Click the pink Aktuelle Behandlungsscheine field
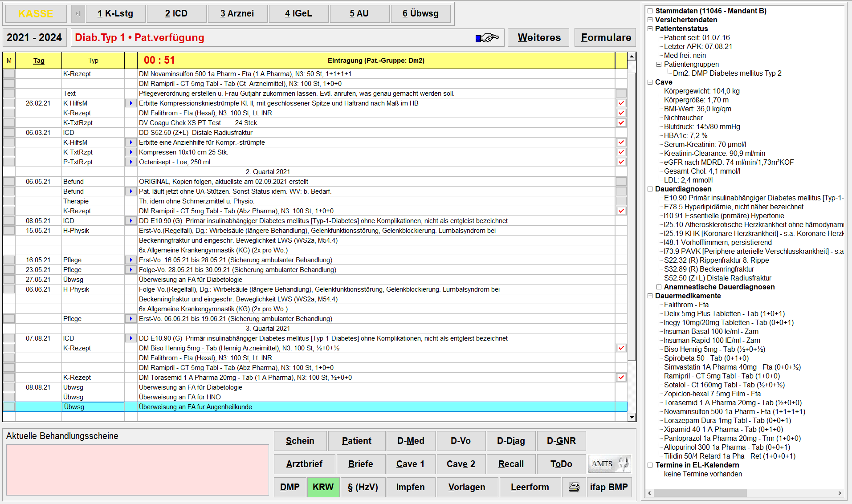This screenshot has height=504, width=852. (137, 470)
